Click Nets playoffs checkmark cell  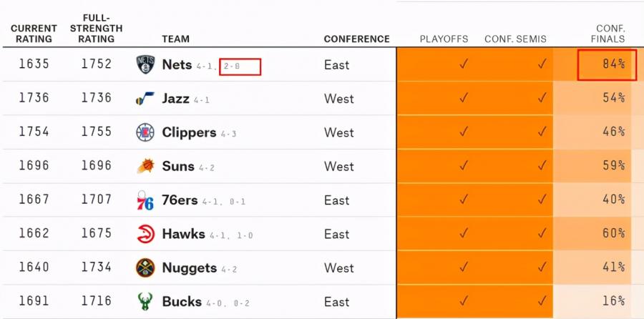coord(464,64)
